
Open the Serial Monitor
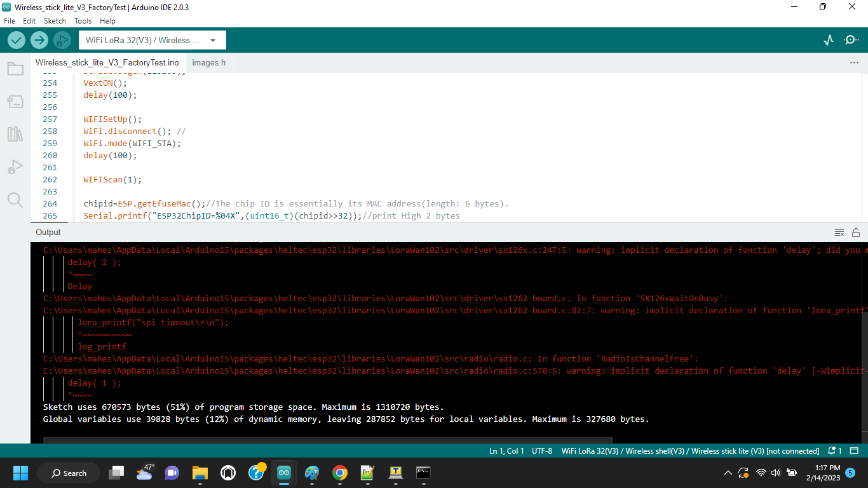(851, 39)
